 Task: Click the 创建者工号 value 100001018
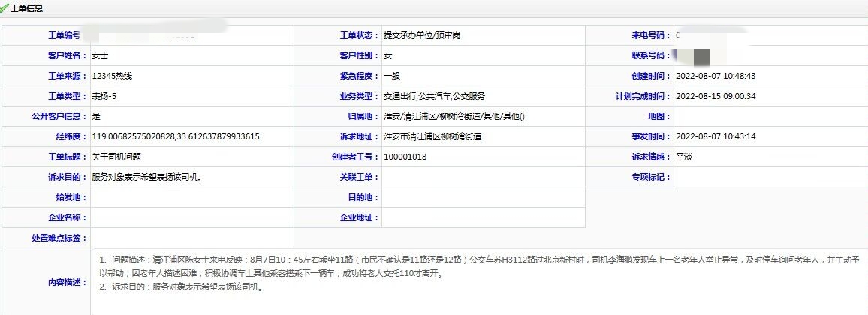405,157
